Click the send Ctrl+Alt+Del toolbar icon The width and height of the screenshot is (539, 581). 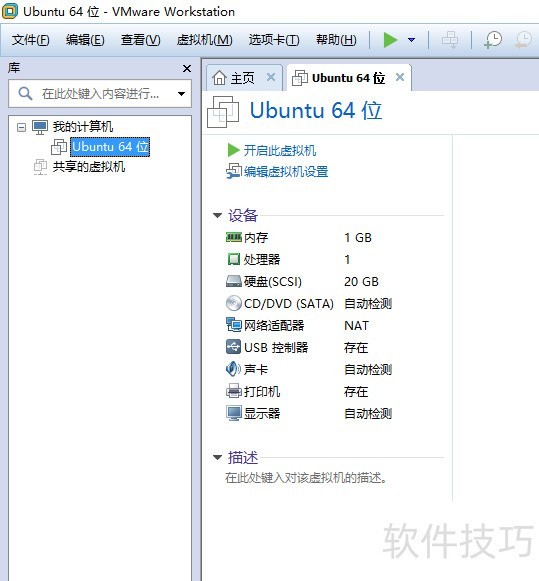tap(450, 40)
